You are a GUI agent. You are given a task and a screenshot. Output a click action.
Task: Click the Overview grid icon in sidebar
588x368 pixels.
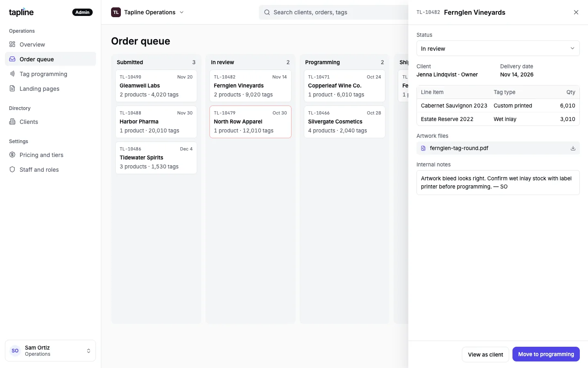(x=12, y=44)
